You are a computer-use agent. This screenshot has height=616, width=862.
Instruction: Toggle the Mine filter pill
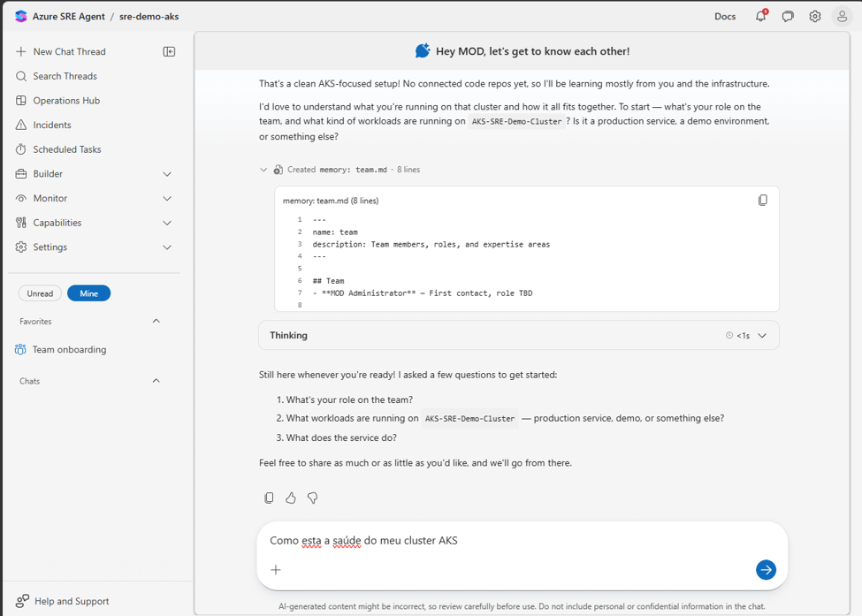pos(88,293)
